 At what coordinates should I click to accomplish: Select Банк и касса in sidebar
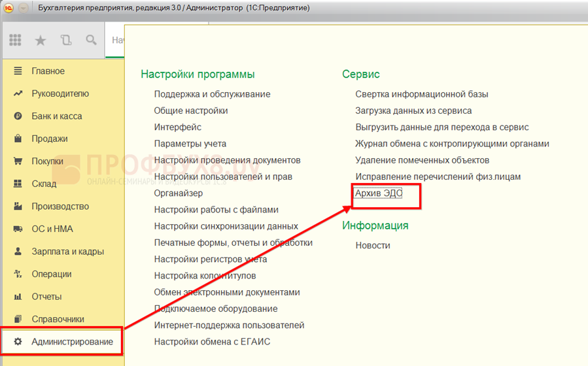tap(56, 116)
